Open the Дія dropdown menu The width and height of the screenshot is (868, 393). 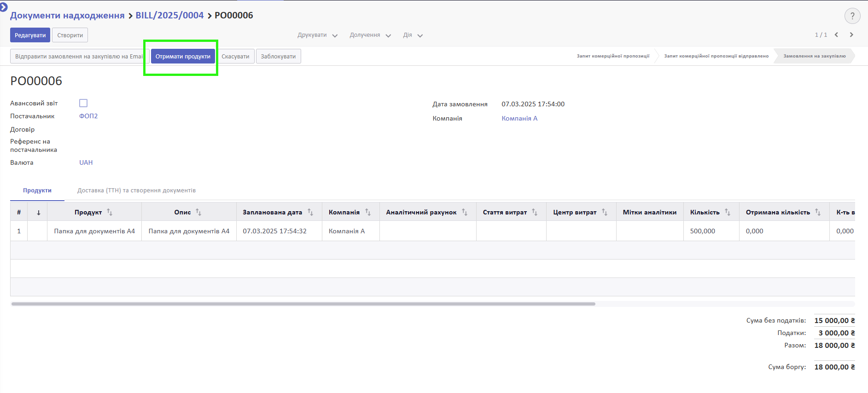coord(413,35)
